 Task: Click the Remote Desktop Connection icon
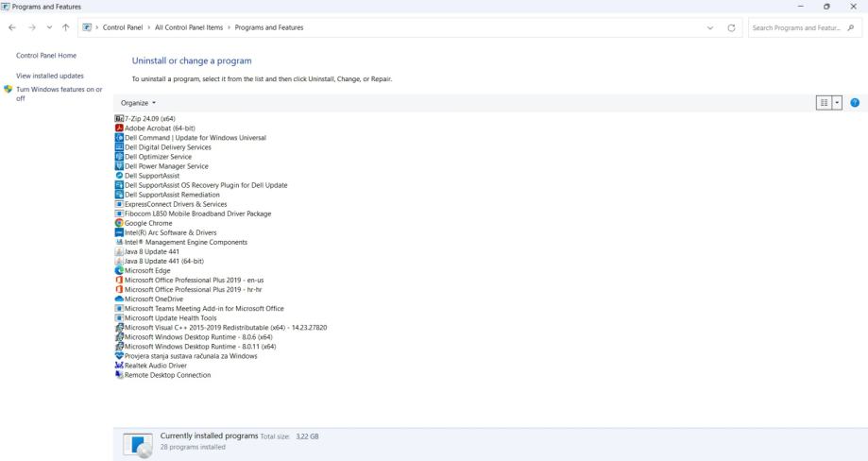(119, 375)
